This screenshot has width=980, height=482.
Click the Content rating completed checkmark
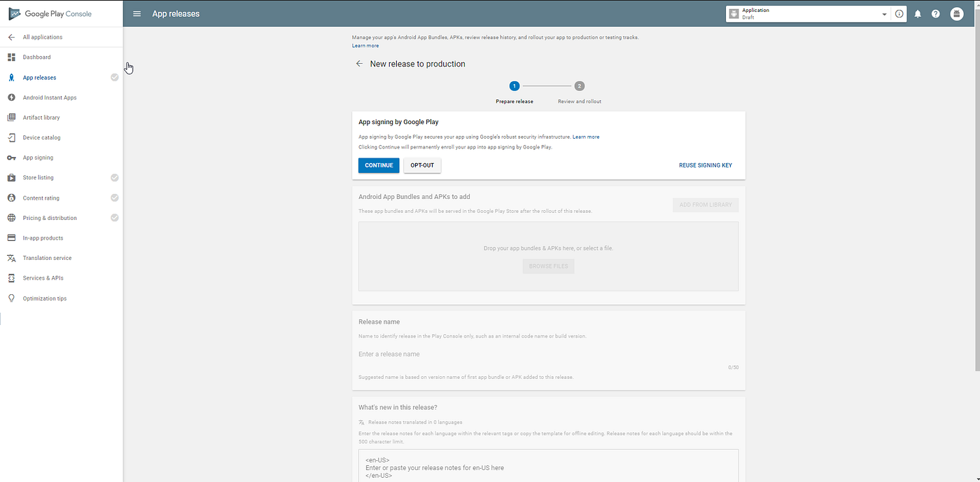pos(115,198)
